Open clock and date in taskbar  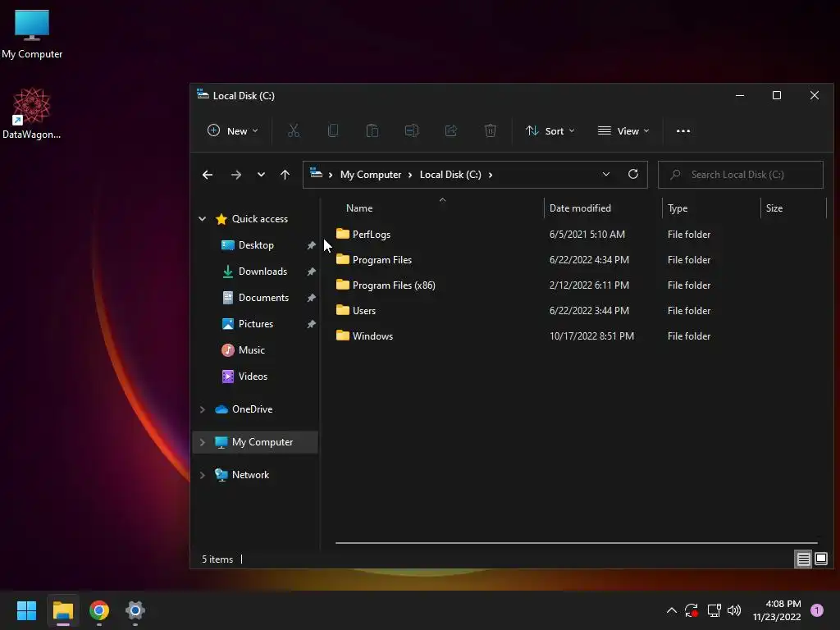click(x=777, y=610)
